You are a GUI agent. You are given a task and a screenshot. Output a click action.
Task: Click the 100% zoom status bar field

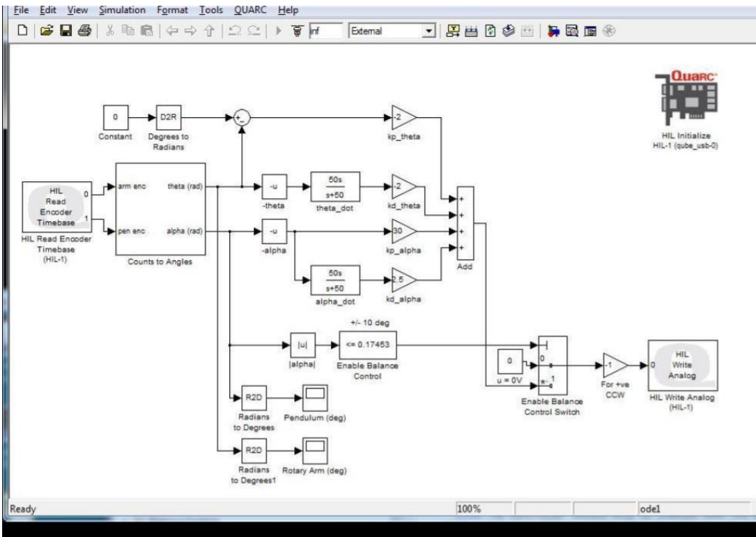pyautogui.click(x=484, y=508)
